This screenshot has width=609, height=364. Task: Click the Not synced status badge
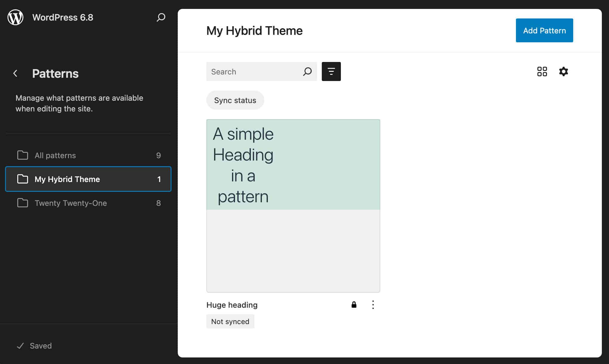pos(230,321)
